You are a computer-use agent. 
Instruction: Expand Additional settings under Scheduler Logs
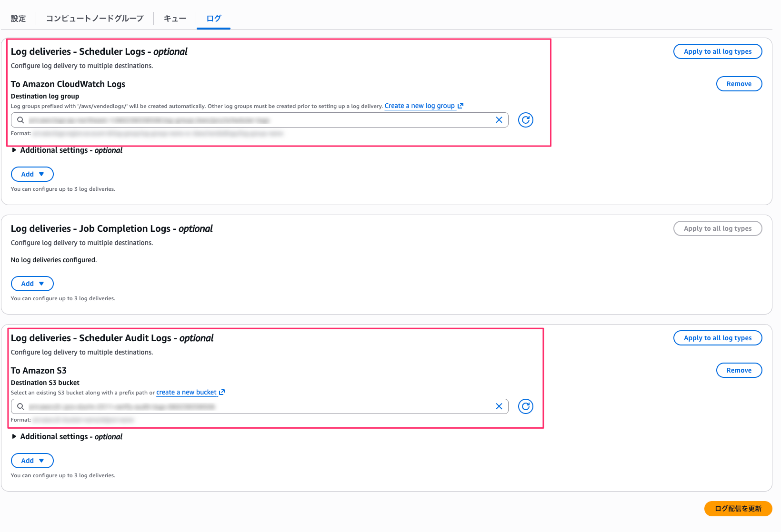click(67, 150)
